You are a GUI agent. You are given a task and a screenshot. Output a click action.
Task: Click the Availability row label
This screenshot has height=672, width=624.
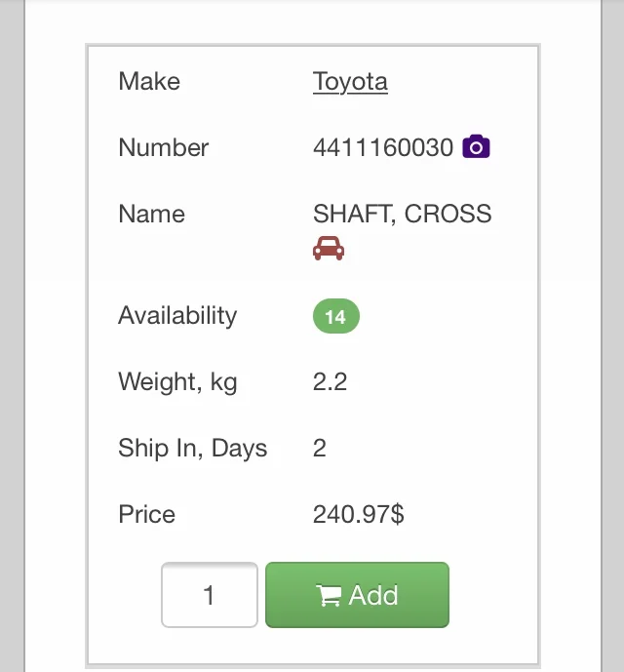pyautogui.click(x=177, y=316)
